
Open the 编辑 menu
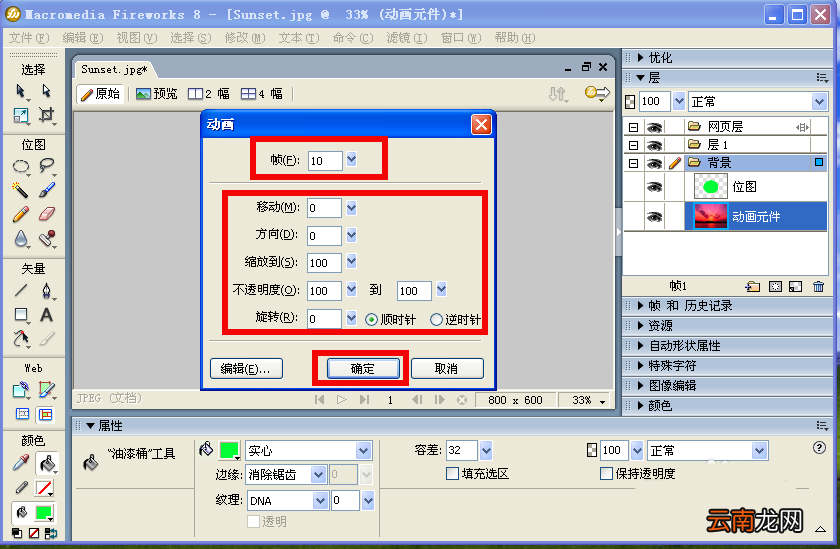tap(83, 37)
